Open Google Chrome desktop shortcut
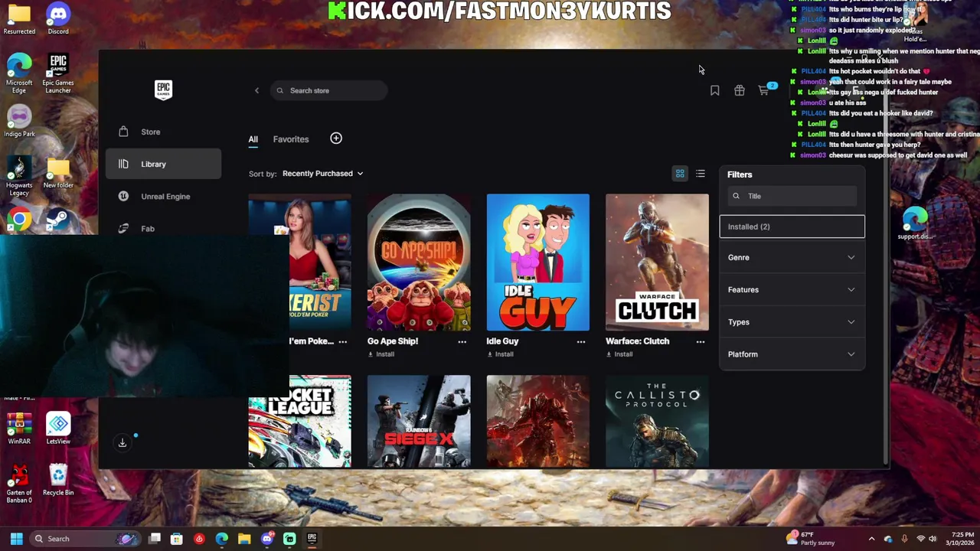Viewport: 980px width, 551px height. click(19, 220)
